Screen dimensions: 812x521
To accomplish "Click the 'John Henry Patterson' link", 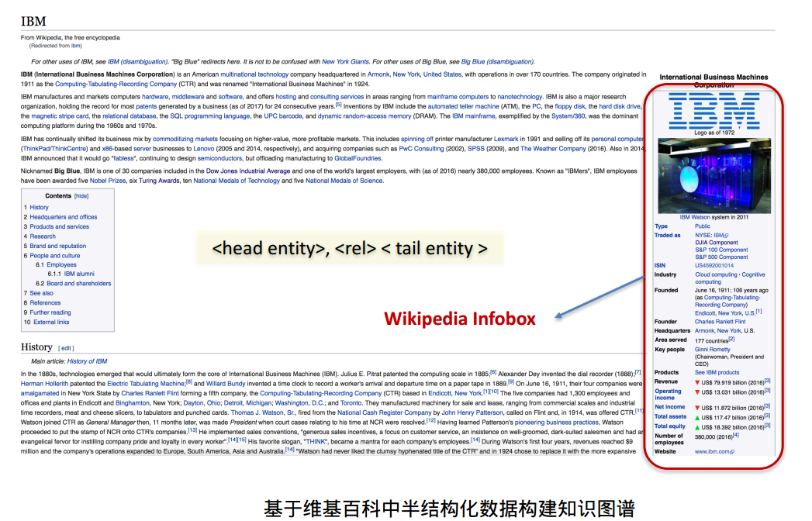I will (472, 413).
